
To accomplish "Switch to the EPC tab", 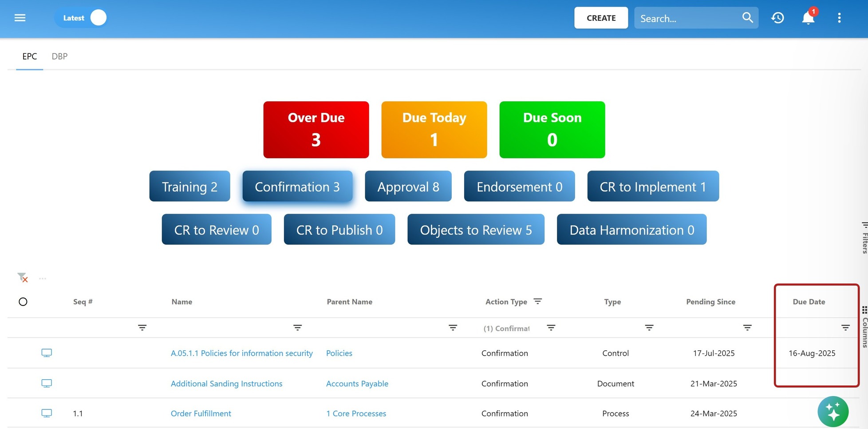I will (x=30, y=56).
